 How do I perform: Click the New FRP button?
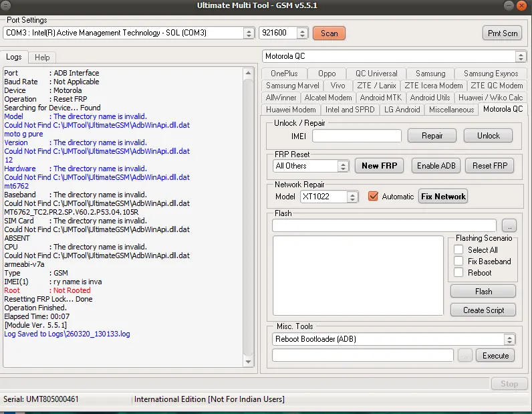coord(379,166)
